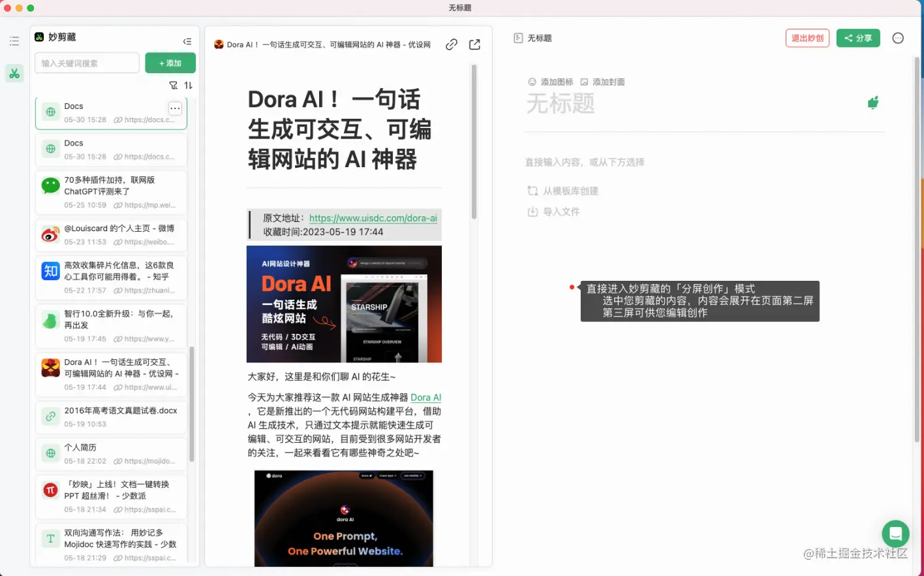Viewport: 924px width, 576px height.
Task: Click the One Prompt website preview image
Action: (x=344, y=519)
